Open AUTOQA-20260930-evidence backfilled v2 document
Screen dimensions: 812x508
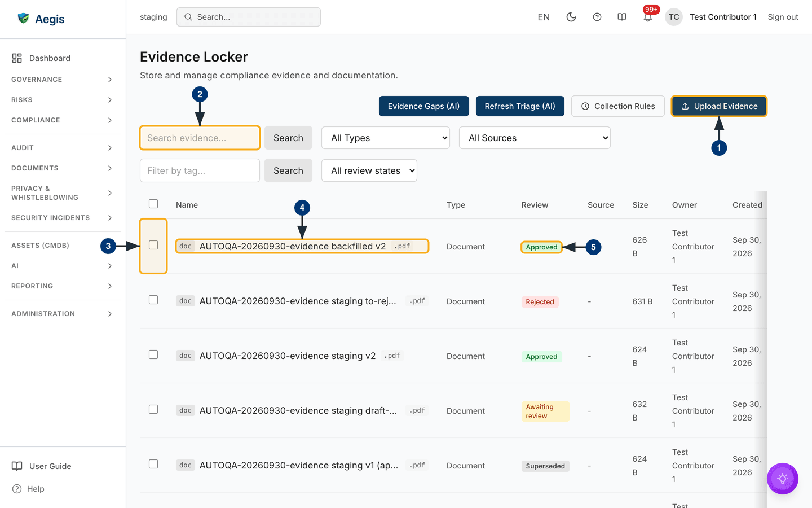[x=293, y=246]
